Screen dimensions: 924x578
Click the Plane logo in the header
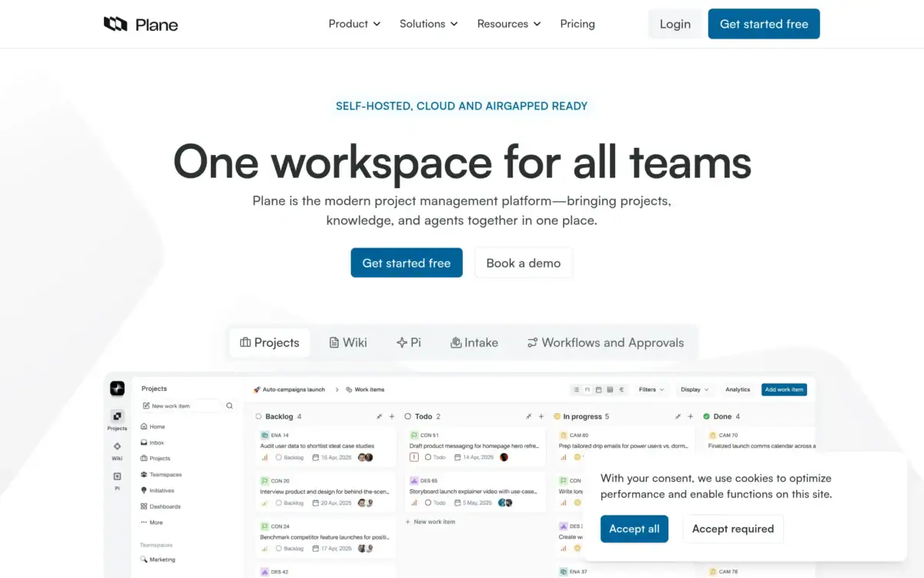tap(141, 24)
